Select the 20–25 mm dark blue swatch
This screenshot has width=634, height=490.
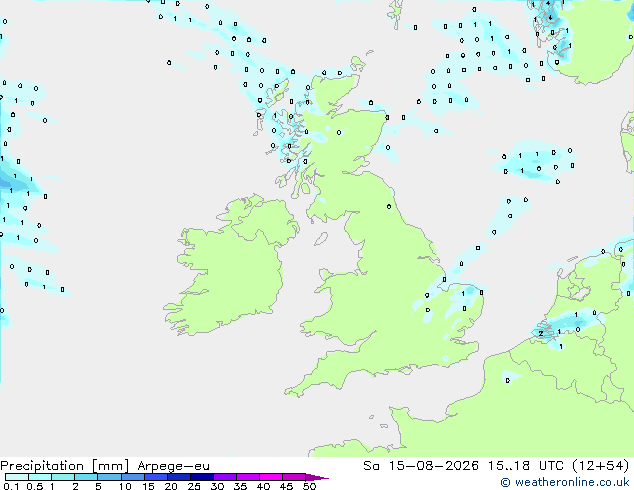[178, 477]
